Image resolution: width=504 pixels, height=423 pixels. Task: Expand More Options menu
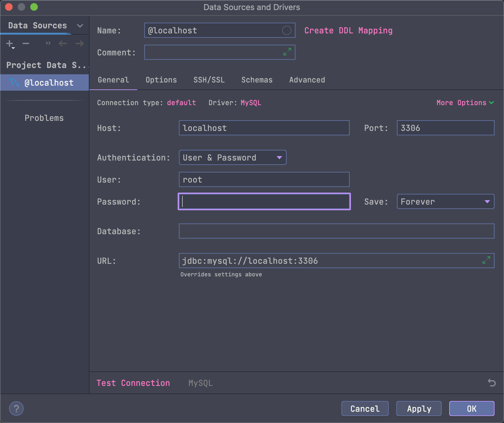465,103
